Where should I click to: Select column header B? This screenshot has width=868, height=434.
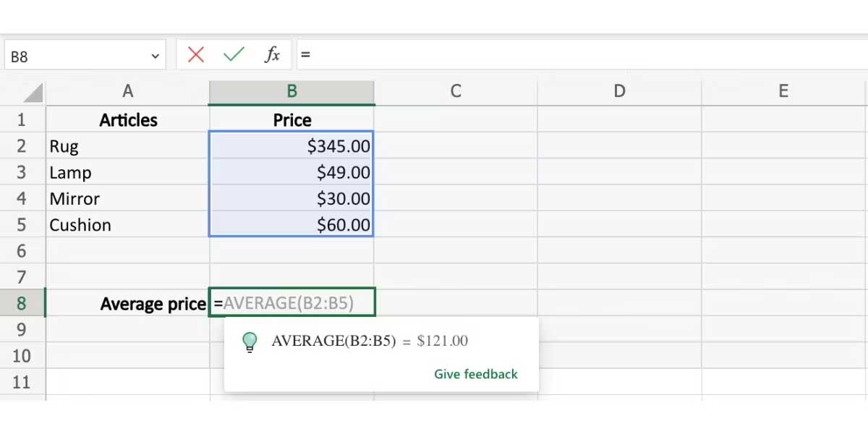tap(292, 91)
